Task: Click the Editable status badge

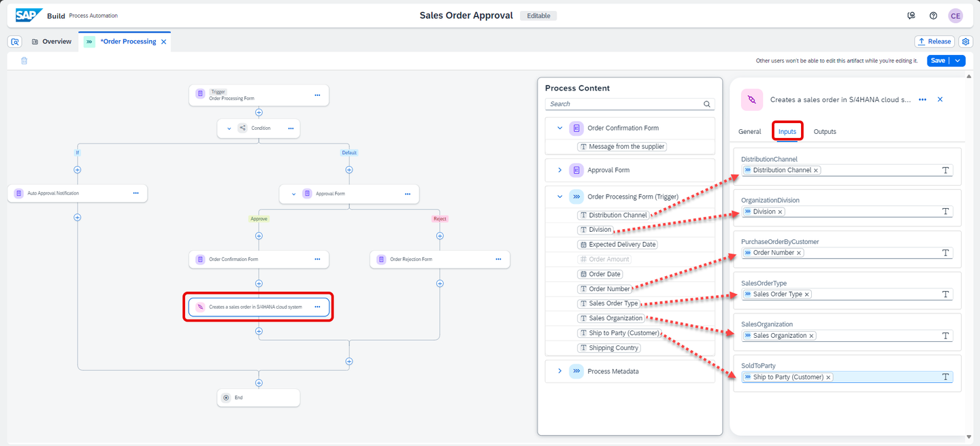Action: point(538,16)
